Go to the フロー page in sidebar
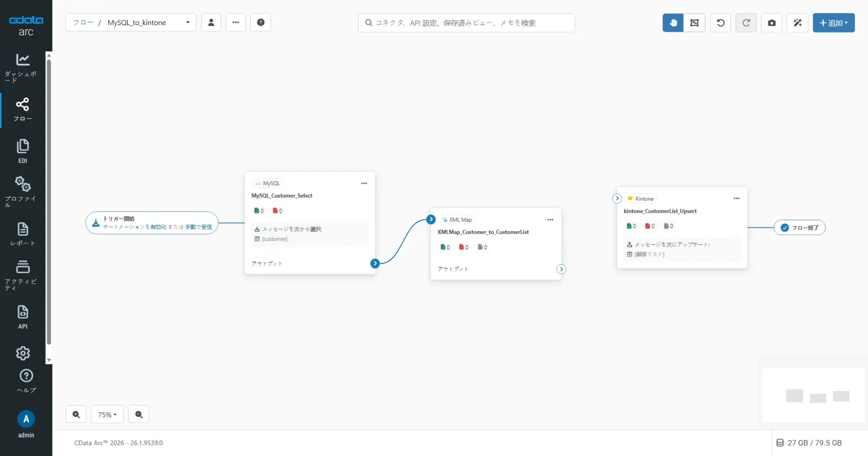 [x=23, y=110]
